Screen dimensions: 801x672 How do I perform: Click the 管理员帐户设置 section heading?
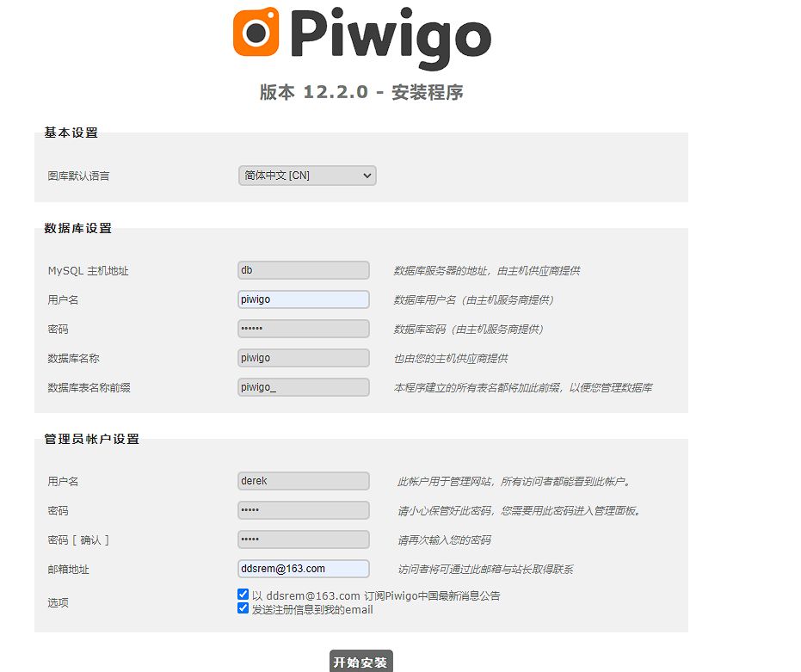[x=92, y=439]
